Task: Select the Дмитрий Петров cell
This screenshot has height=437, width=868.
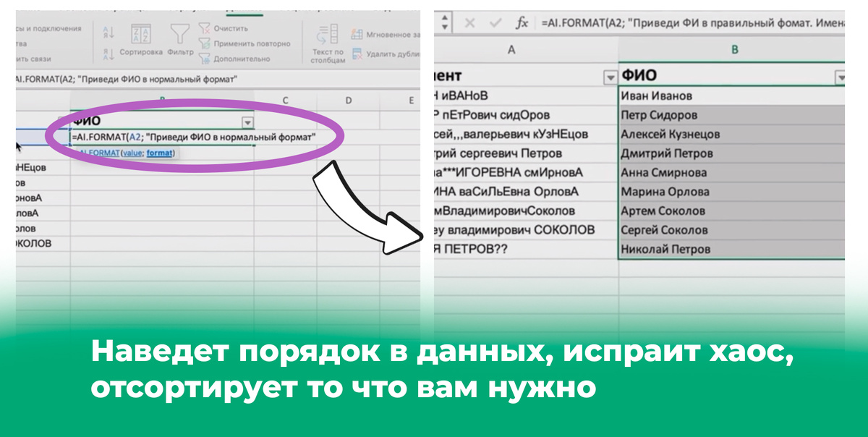Action: (732, 153)
